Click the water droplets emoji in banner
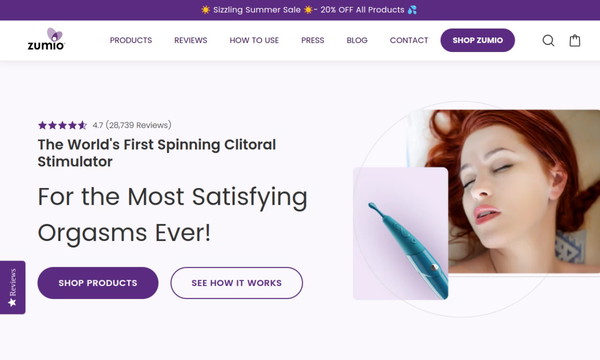 pyautogui.click(x=412, y=10)
